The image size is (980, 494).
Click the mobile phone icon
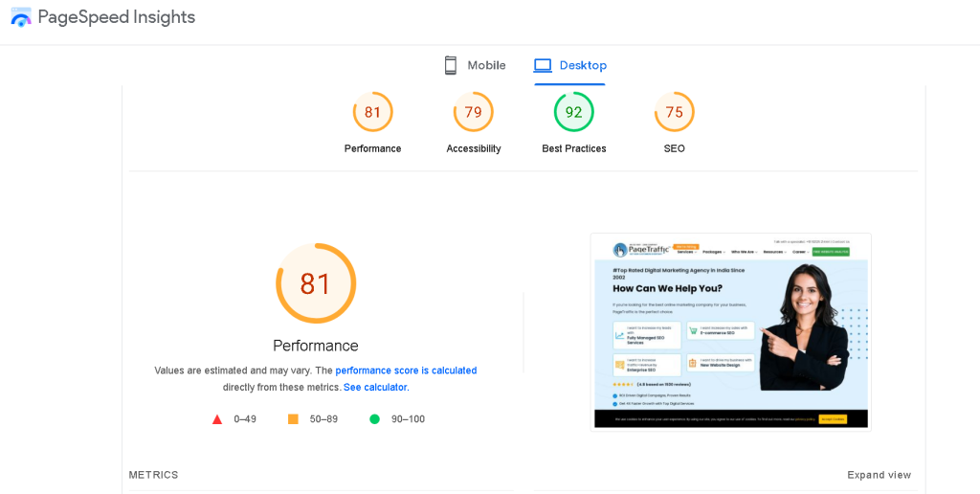[451, 65]
